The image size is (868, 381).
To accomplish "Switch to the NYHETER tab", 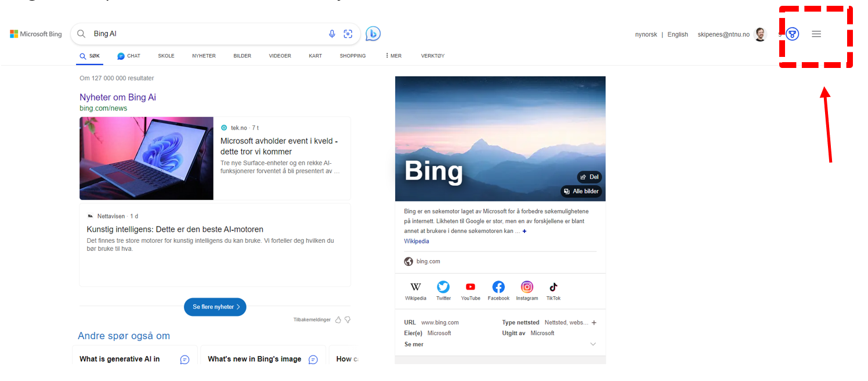I will 204,56.
